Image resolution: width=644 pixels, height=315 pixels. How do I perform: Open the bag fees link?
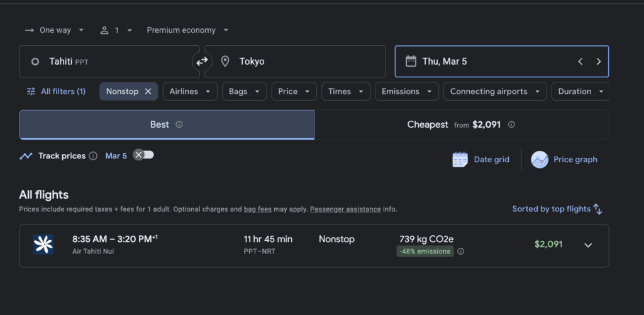point(257,209)
